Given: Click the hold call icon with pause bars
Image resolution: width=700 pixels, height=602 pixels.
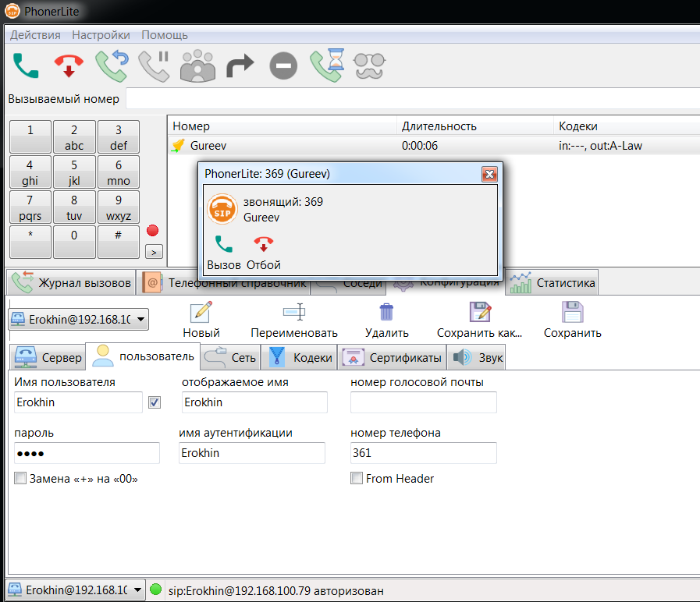Looking at the screenshot, I should coord(154,66).
